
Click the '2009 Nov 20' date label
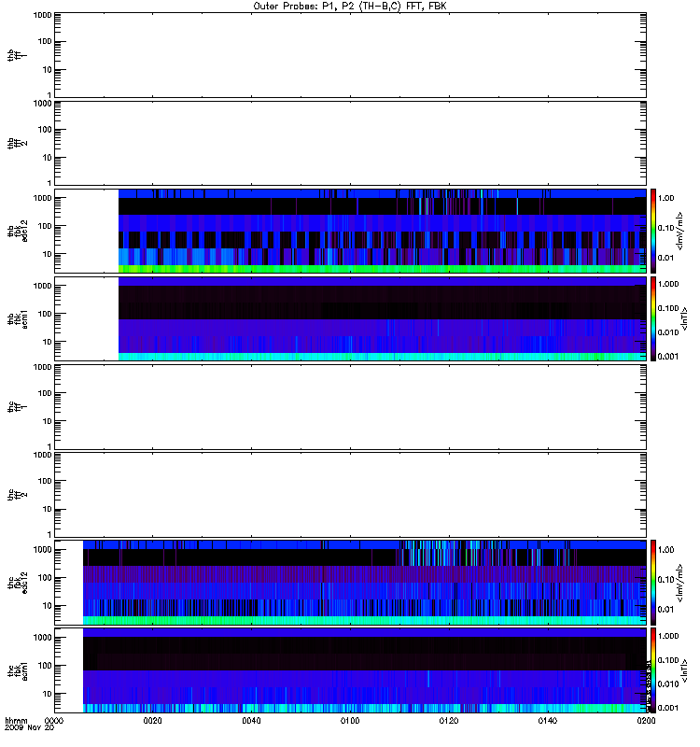point(30,727)
